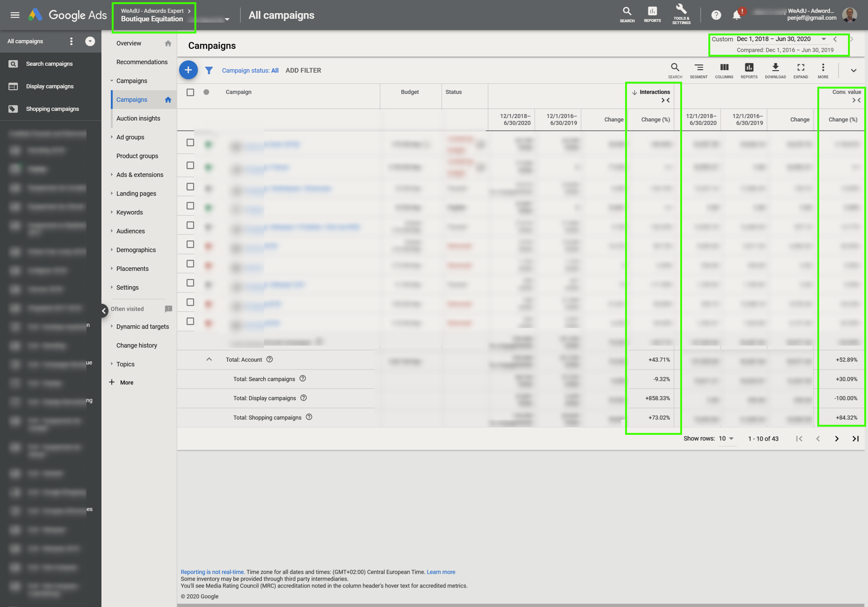This screenshot has width=868, height=607.
Task: Open the Help question mark
Action: pos(716,15)
